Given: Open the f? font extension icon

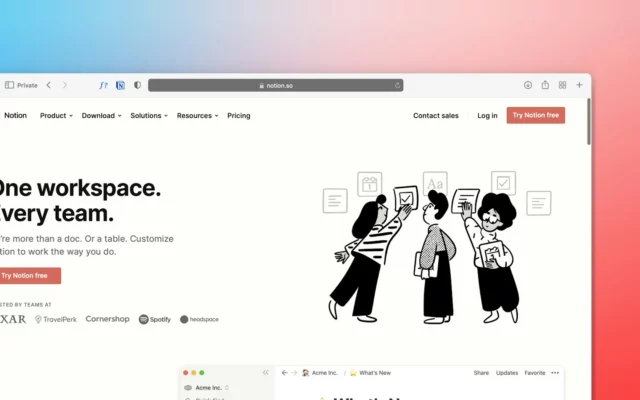Looking at the screenshot, I should pos(104,85).
